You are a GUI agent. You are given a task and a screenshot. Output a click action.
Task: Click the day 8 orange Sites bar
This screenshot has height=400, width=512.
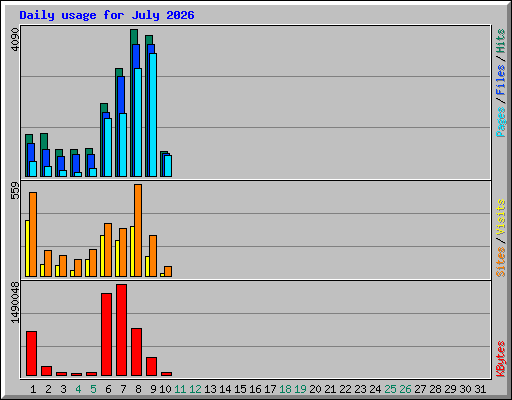pyautogui.click(x=138, y=230)
